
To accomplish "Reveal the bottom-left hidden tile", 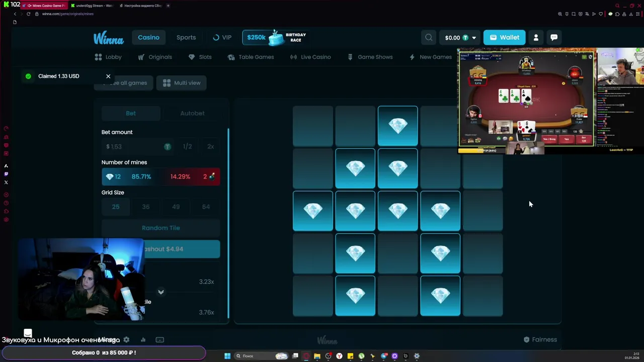I will pos(313,296).
